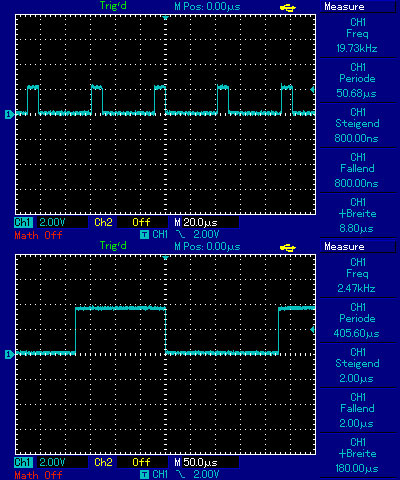Viewport: 400px width, 480px height.
Task: Click the USB icon on the top capture
Action: [288, 8]
